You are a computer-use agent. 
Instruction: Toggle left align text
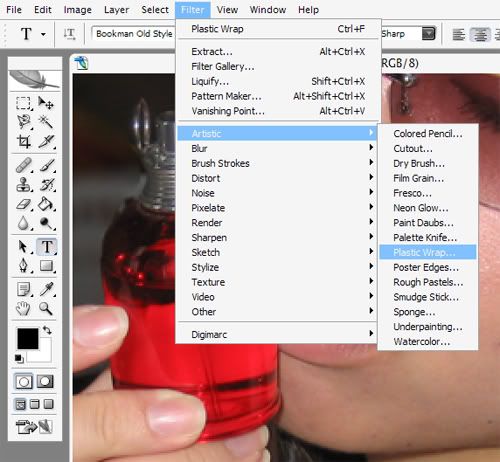pos(459,34)
